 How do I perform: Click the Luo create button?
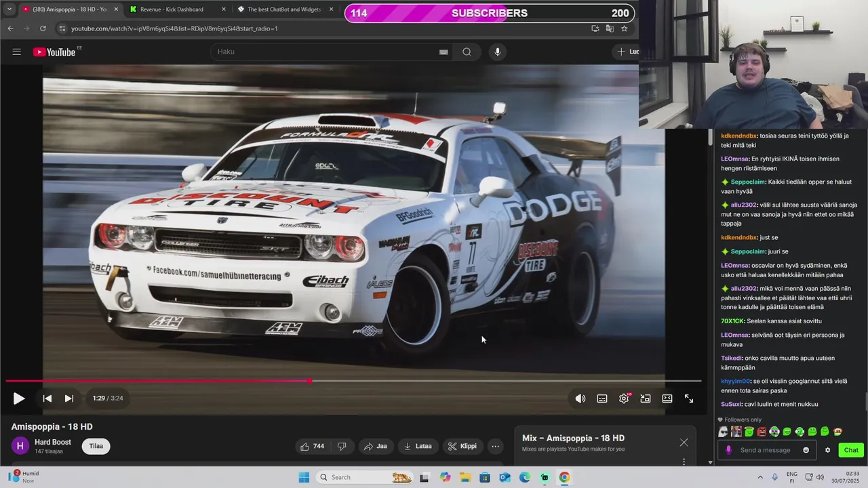point(626,52)
